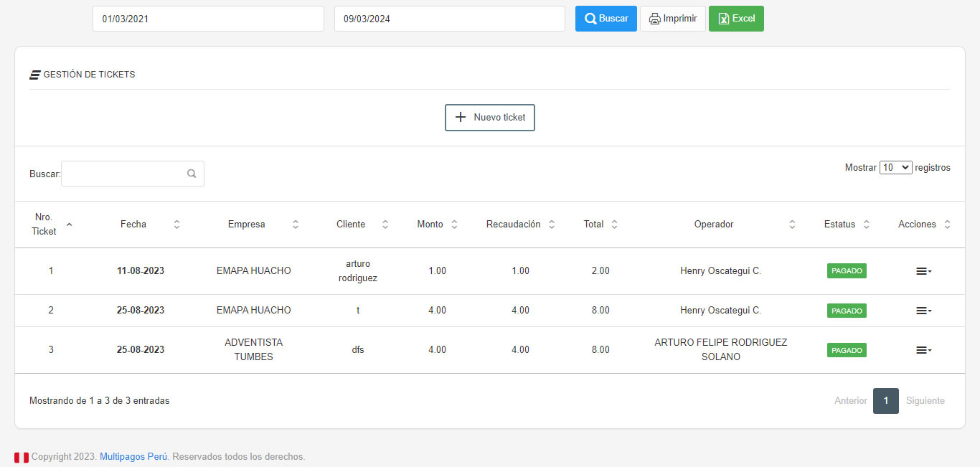Sort table by Empresa column
The width and height of the screenshot is (980, 467).
point(295,225)
